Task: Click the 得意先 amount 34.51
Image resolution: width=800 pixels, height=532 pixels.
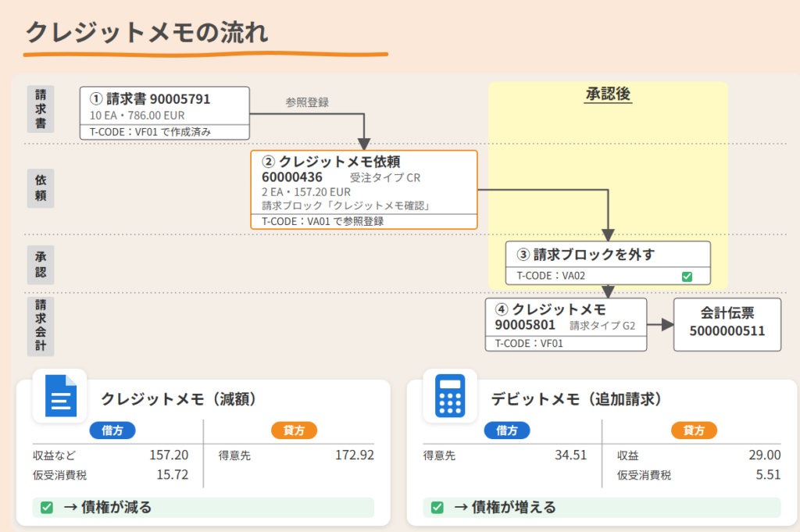Action: point(571,455)
